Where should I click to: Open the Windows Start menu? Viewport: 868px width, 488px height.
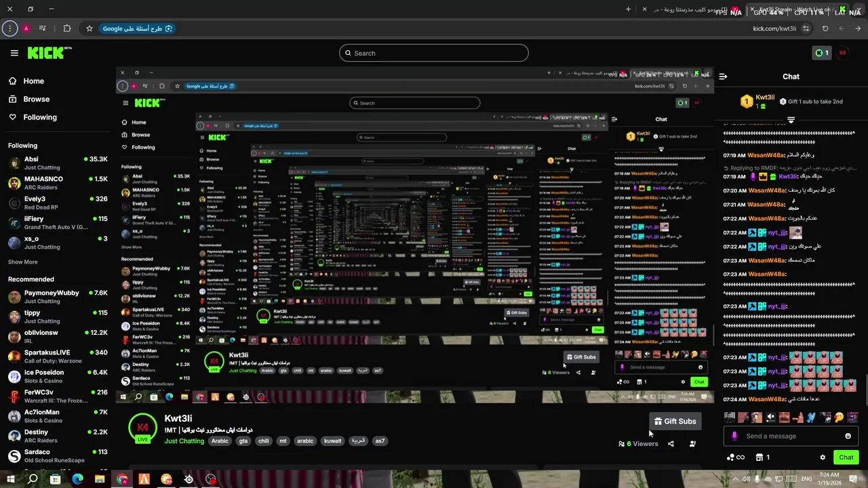pyautogui.click(x=11, y=479)
